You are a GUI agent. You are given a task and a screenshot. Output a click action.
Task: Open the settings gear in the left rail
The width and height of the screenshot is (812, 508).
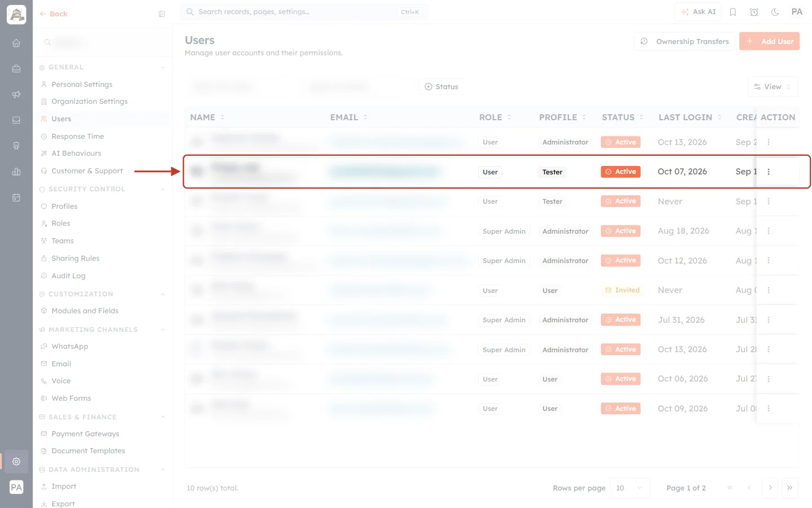(16, 462)
